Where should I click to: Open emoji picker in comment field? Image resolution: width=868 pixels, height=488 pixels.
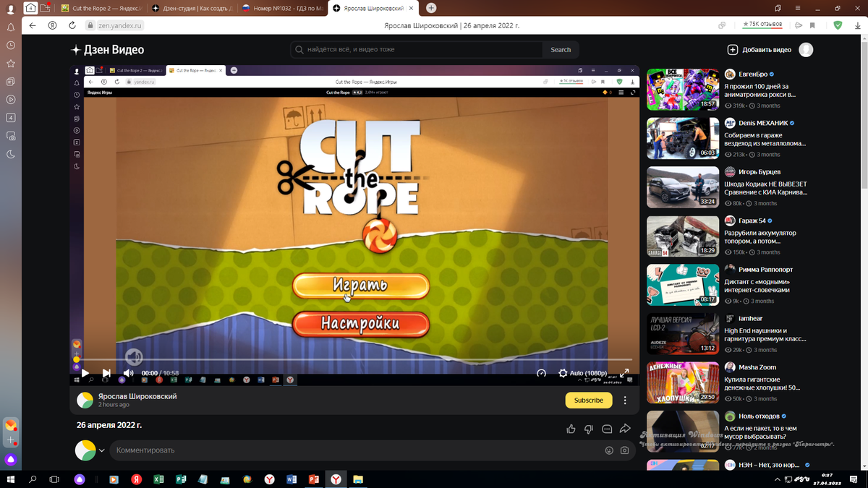[x=609, y=450]
